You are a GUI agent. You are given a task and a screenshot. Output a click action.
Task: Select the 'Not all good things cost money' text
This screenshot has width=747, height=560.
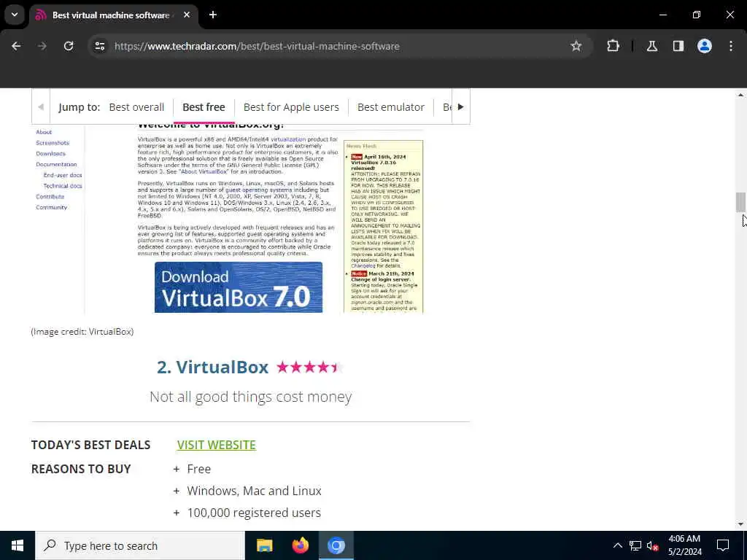click(251, 397)
